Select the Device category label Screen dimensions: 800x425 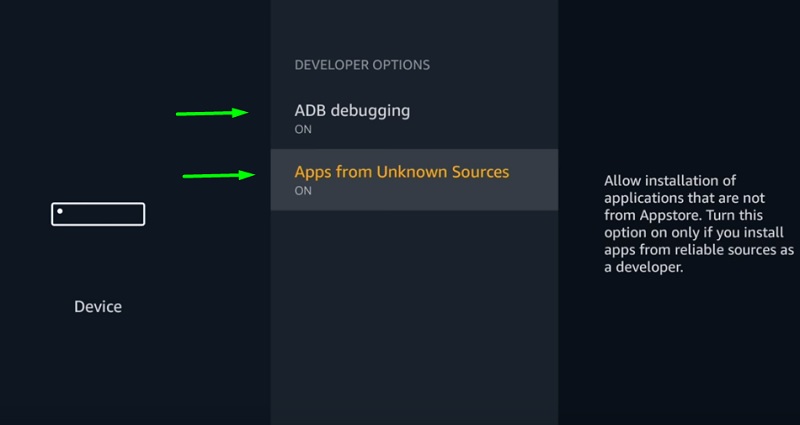click(x=98, y=307)
